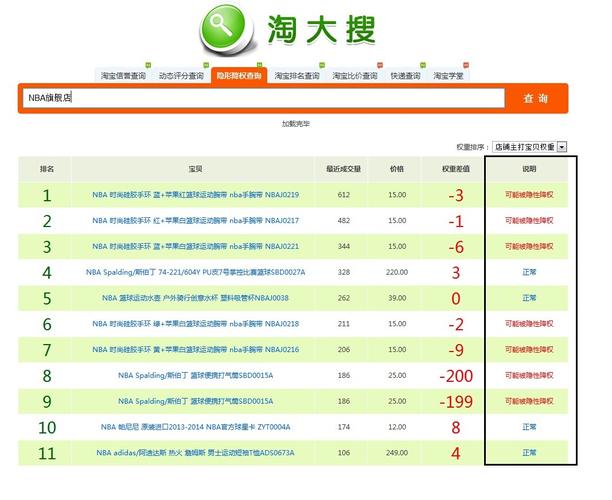Image resolution: width=612 pixels, height=500 pixels.
Task: Expand the 店铺主打宝贝权重 sort dropdown
Action: click(x=529, y=147)
